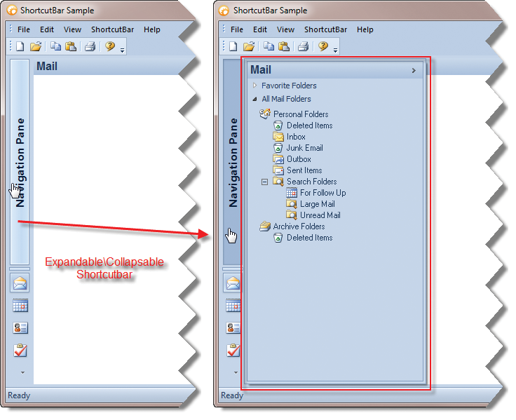Select Contacts card shortcut in right window
The width and height of the screenshot is (516, 420).
[233, 328]
